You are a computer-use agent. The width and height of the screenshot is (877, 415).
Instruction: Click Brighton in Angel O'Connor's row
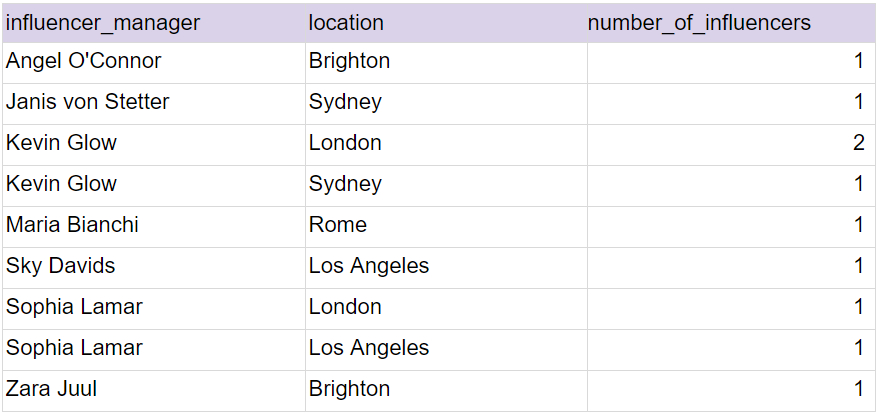349,61
